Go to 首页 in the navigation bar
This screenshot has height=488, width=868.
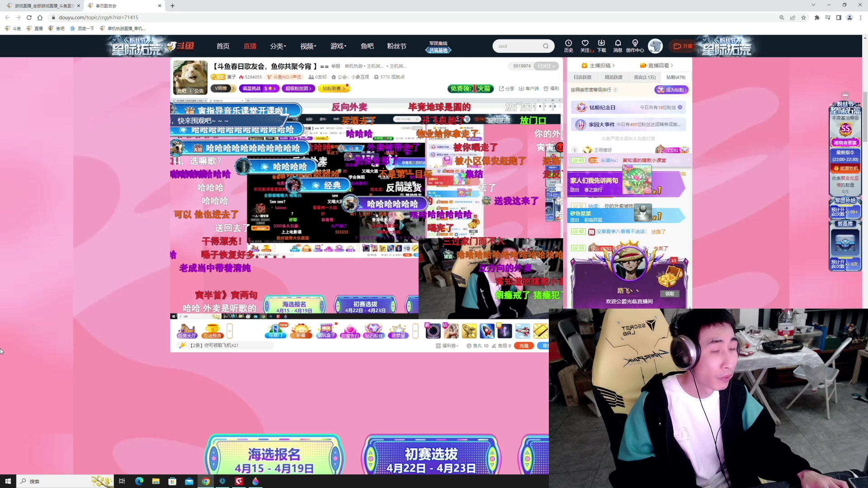tap(223, 46)
